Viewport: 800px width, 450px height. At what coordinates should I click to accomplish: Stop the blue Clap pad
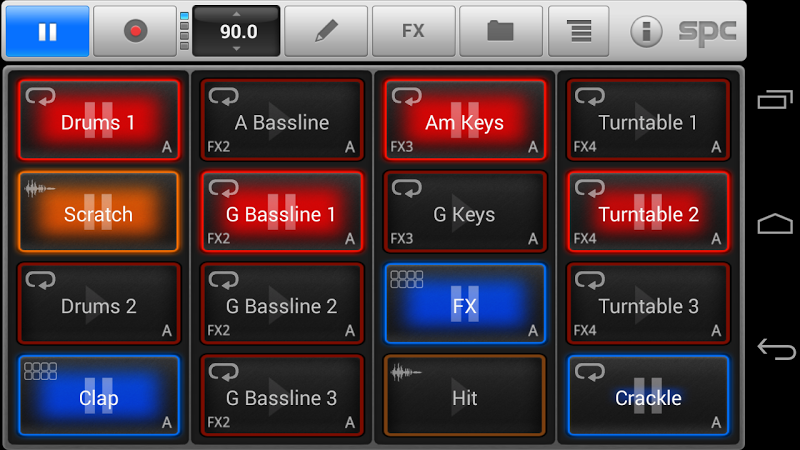pyautogui.click(x=98, y=396)
